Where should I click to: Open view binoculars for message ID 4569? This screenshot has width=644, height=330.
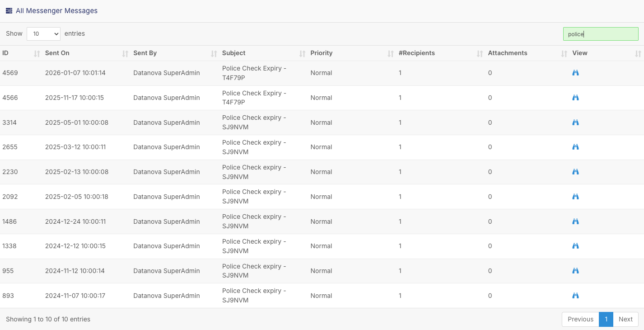575,73
